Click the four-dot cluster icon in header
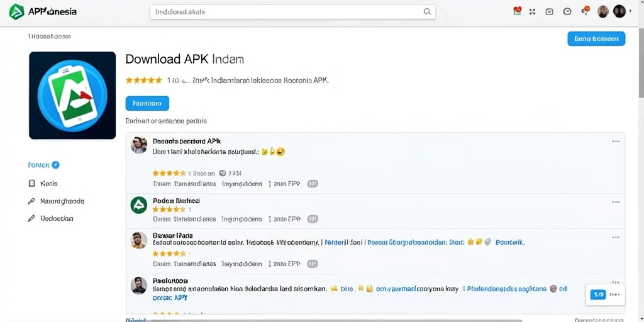644x322 pixels. pos(532,11)
